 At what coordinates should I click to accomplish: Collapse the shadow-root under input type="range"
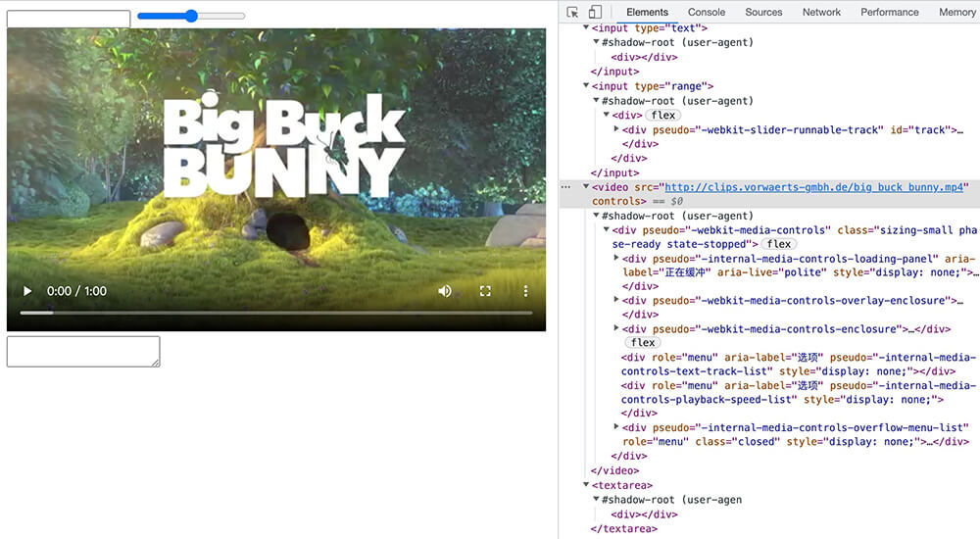[596, 100]
